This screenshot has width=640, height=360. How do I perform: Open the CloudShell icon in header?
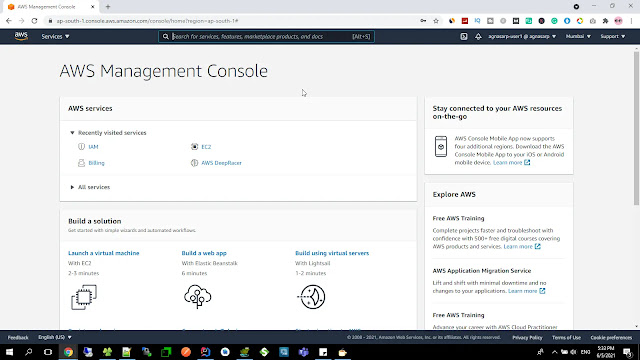(x=464, y=36)
